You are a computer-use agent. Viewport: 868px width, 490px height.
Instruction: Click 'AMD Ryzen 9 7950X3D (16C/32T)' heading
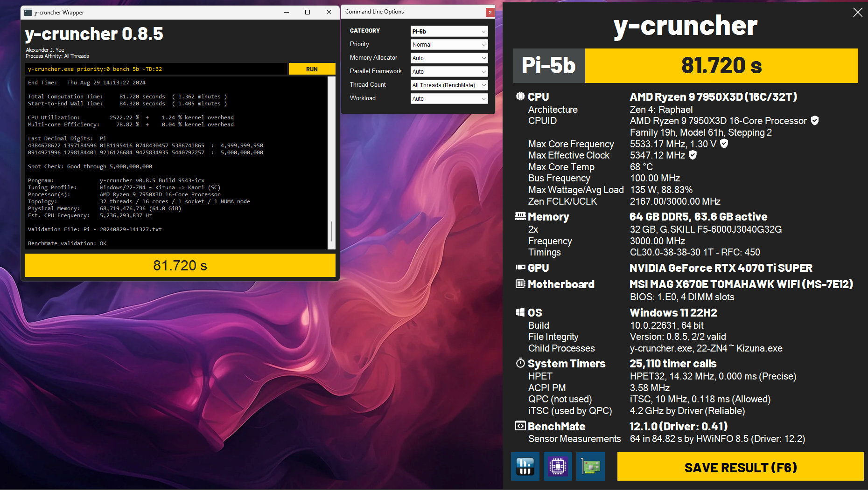[x=713, y=97]
